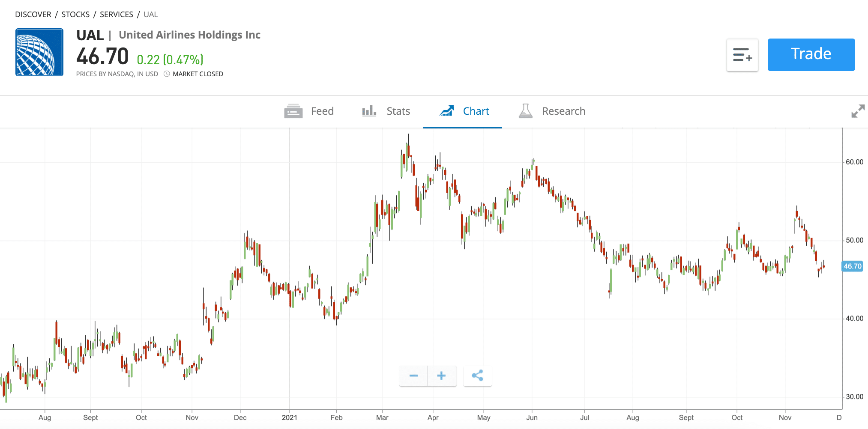Click the 60.00 price axis label

pos(854,162)
